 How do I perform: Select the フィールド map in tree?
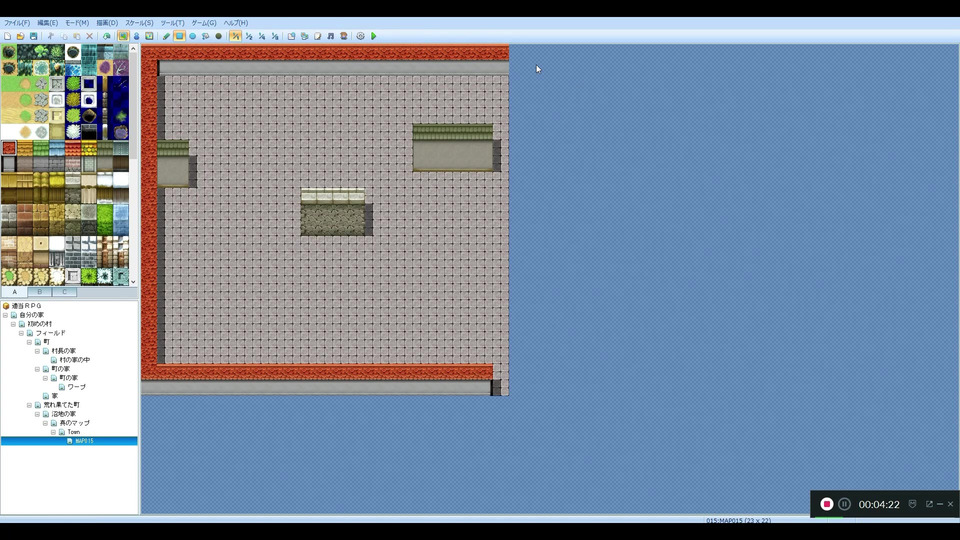coord(50,333)
